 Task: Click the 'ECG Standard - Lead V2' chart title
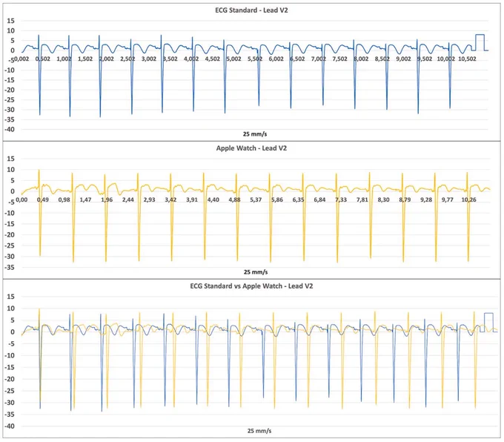click(251, 10)
